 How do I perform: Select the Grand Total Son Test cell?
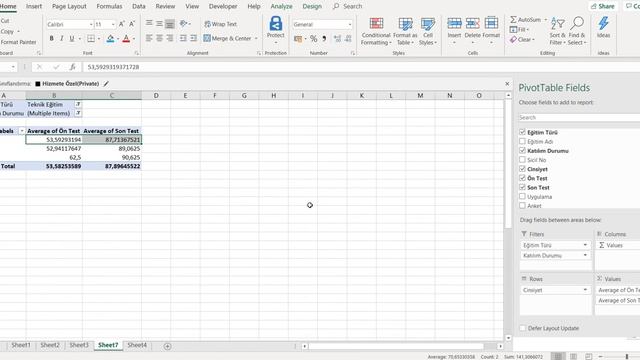[112, 166]
